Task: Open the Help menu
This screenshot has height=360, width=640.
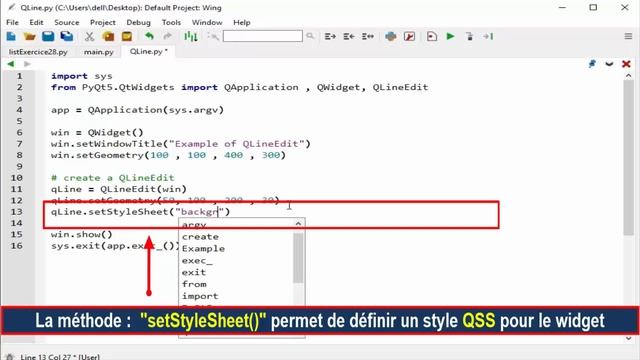Action: tap(242, 22)
